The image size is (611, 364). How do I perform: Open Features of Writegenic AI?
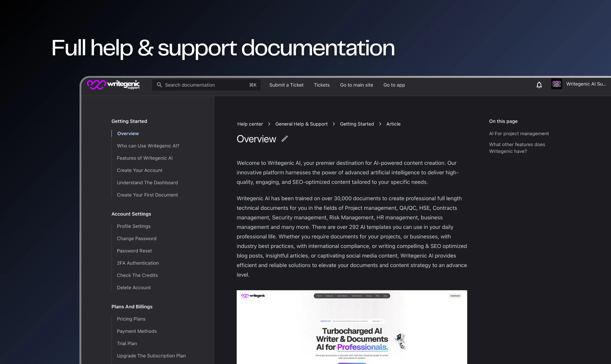[145, 158]
